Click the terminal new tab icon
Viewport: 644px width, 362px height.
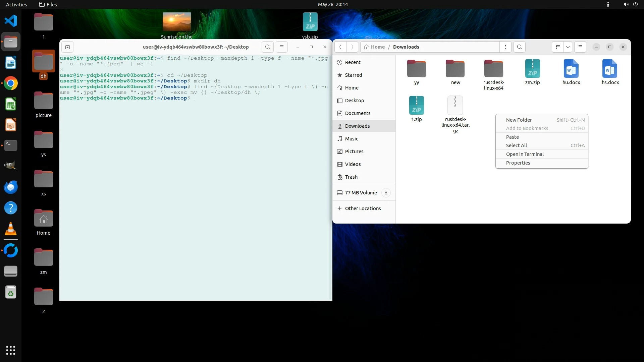coord(67,47)
